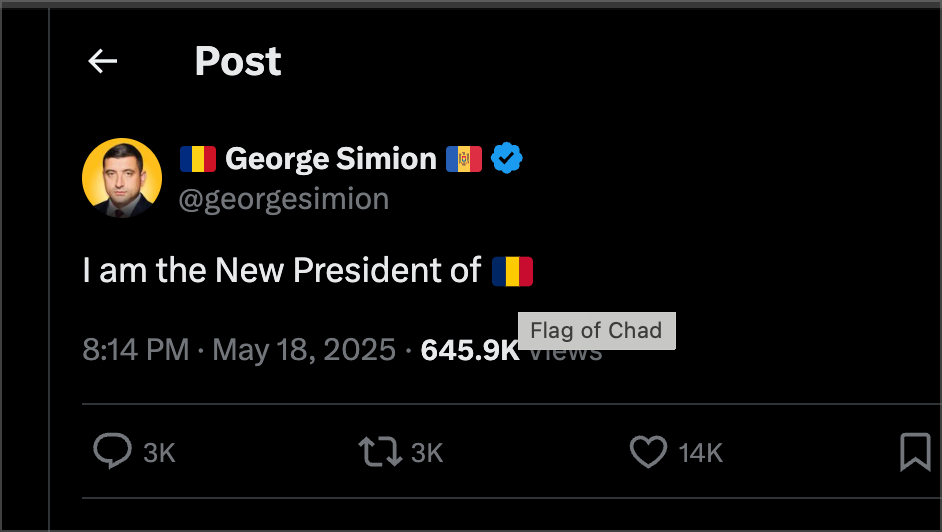Click the "Post" page heading
Viewport: 942px width, 532px height.
click(x=238, y=62)
